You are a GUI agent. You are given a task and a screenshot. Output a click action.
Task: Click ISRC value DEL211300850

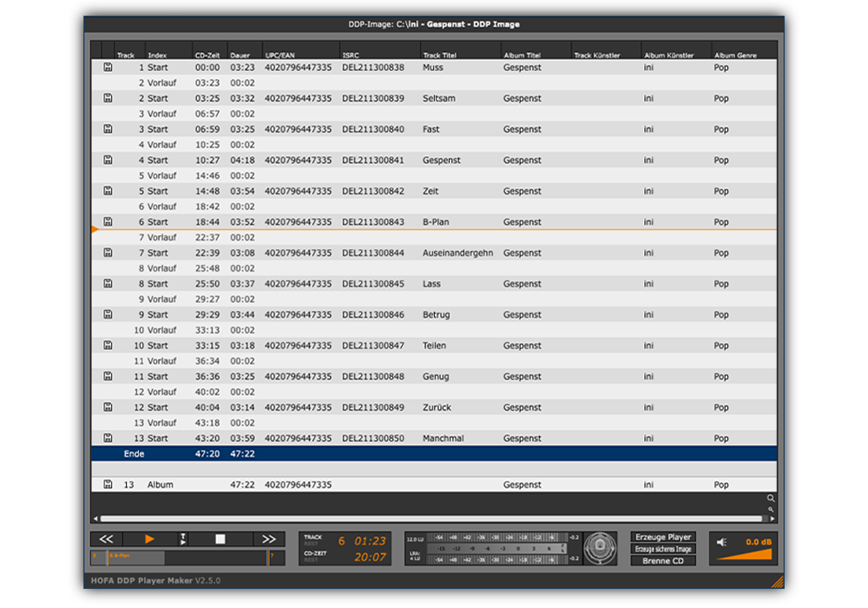[373, 439]
